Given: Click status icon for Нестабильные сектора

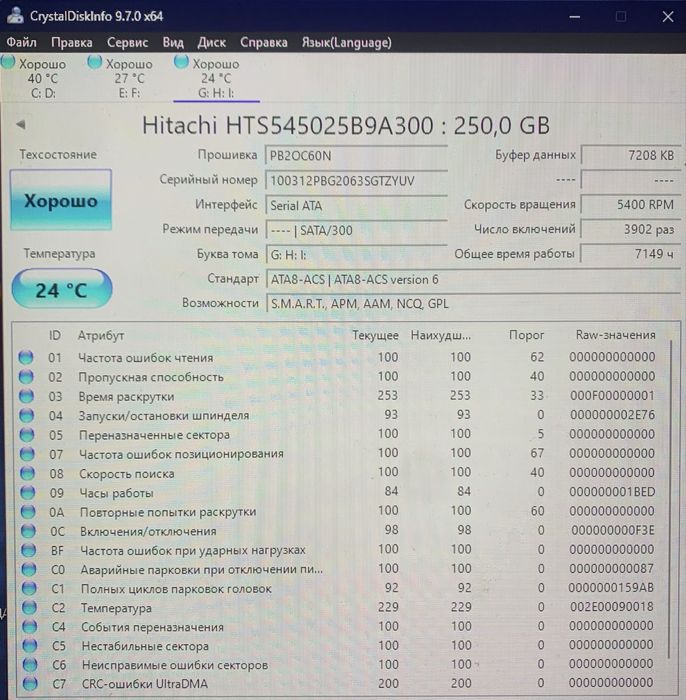Looking at the screenshot, I should [x=30, y=646].
